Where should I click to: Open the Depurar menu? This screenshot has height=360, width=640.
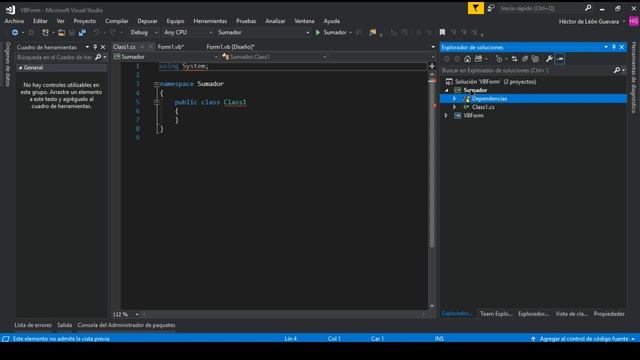147,21
